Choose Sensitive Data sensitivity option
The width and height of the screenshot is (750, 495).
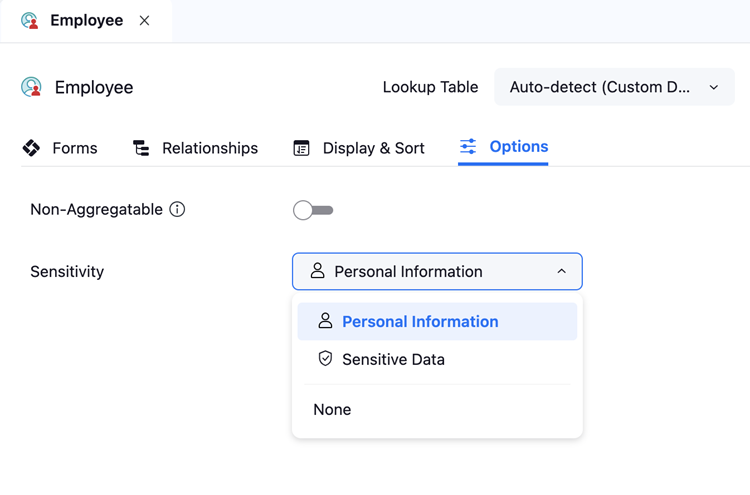pyautogui.click(x=393, y=360)
